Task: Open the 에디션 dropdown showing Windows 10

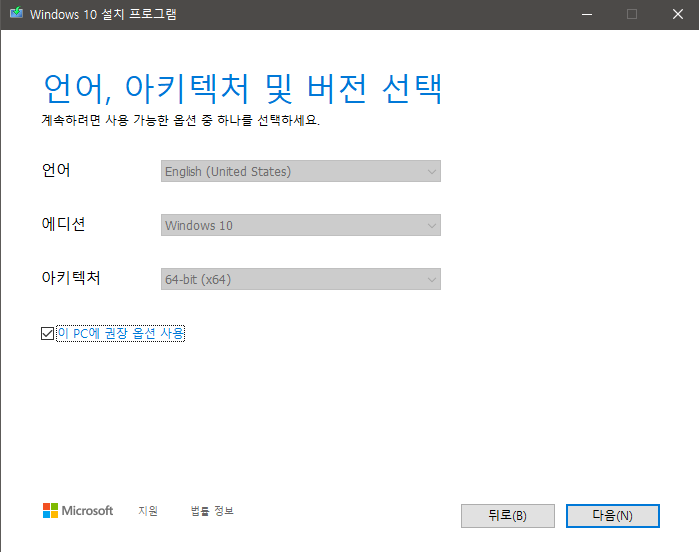Action: point(300,225)
